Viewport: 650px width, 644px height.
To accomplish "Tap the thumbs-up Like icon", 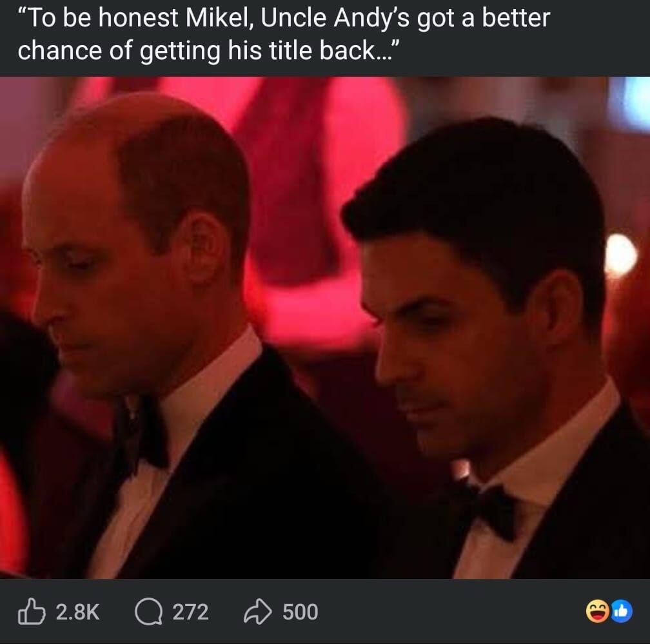I will point(33,611).
